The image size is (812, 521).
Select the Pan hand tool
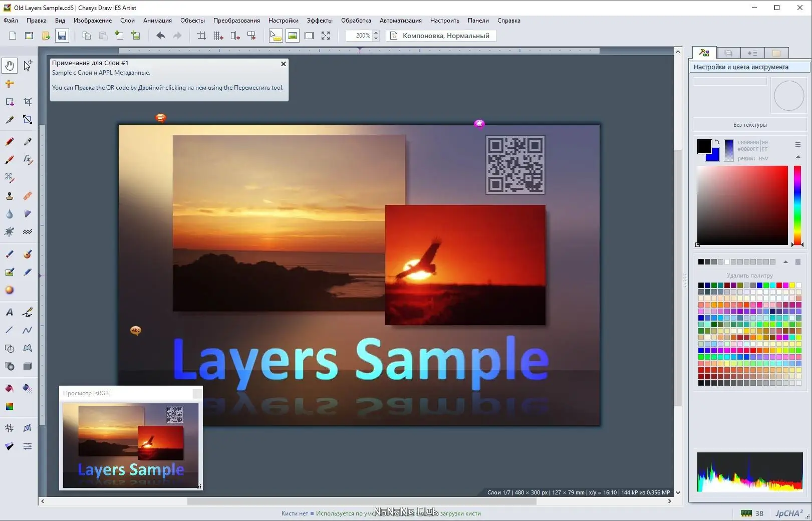pos(10,66)
